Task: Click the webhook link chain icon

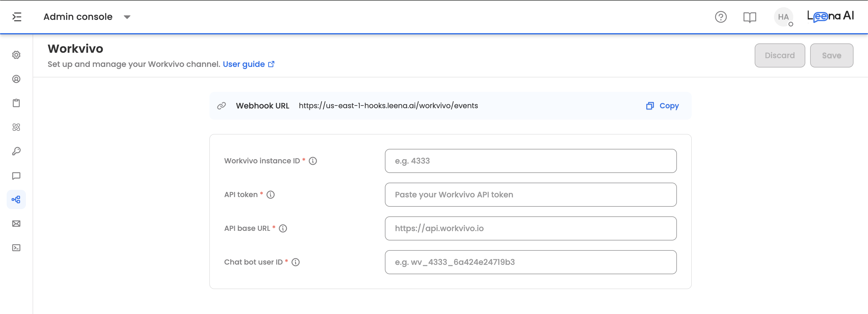Action: (222, 106)
